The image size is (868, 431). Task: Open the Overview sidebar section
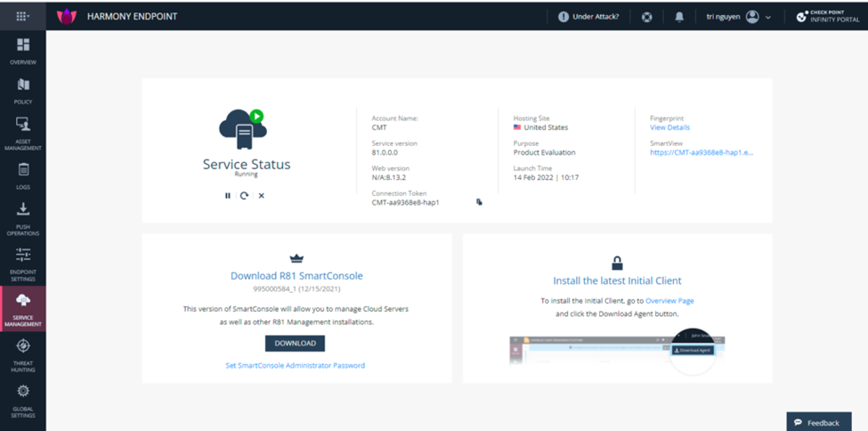coord(22,52)
